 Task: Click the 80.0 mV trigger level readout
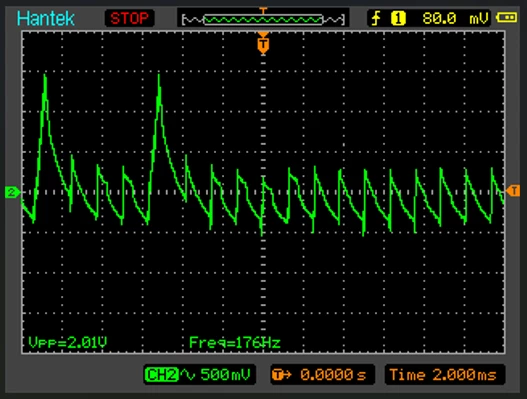tap(455, 18)
